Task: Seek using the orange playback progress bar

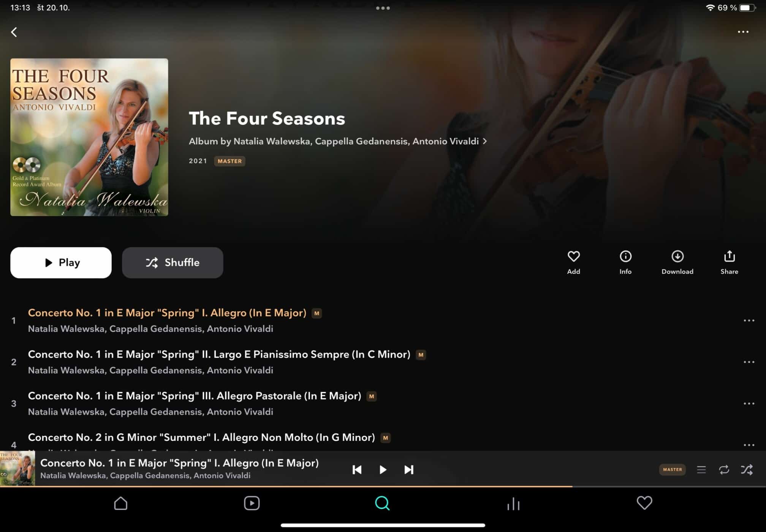Action: tap(383, 486)
